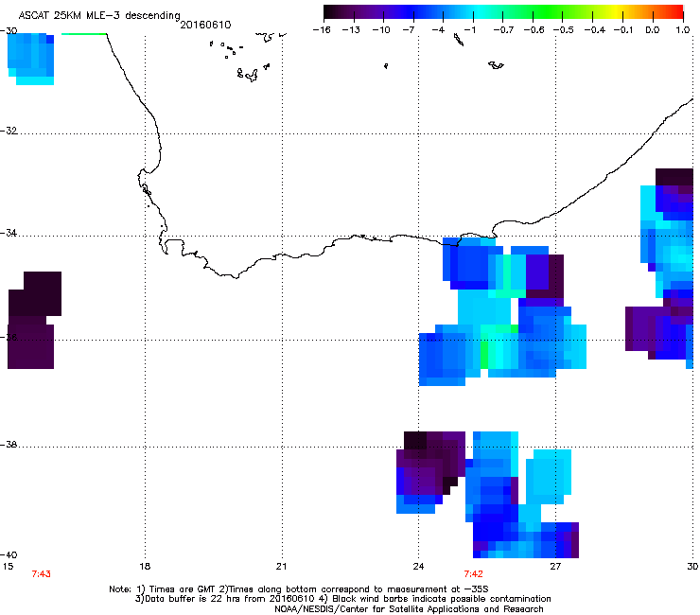Click the color bar label -13
This screenshot has height=615, width=700.
tap(351, 30)
